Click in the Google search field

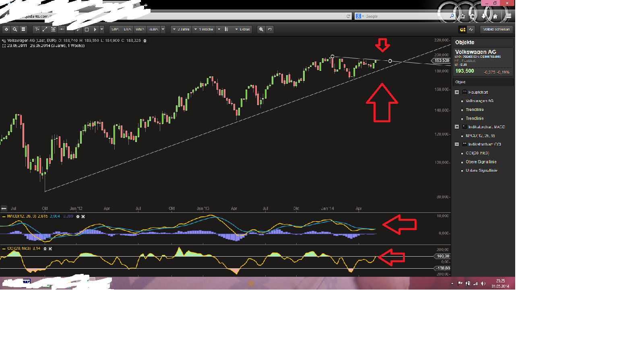[405, 16]
